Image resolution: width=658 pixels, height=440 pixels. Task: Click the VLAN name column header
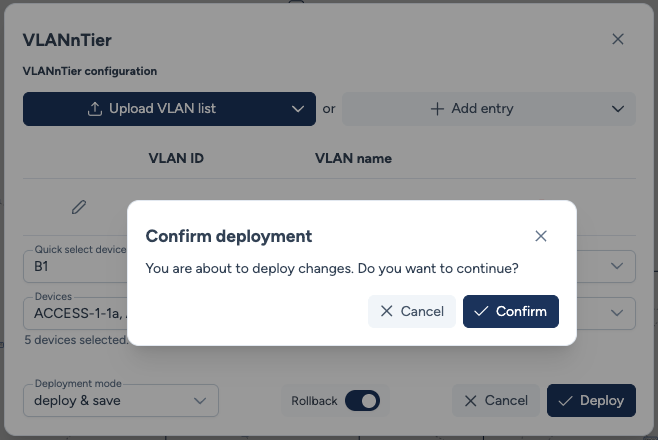(x=353, y=158)
